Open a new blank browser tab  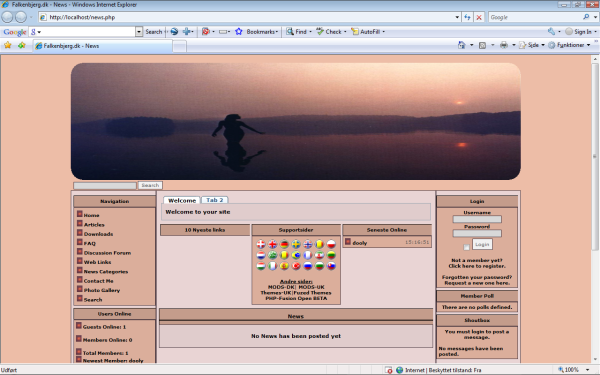pos(179,46)
